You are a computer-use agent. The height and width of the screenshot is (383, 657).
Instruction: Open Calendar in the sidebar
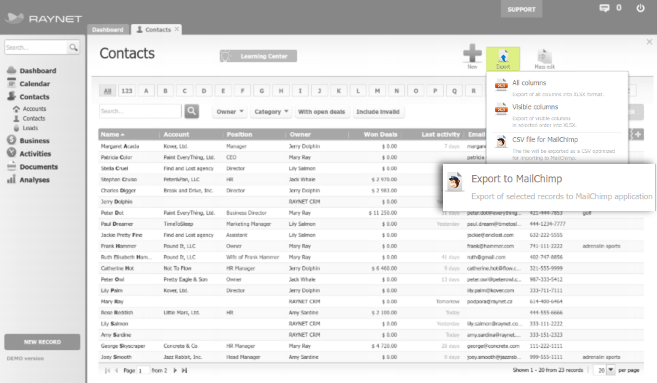pos(34,83)
